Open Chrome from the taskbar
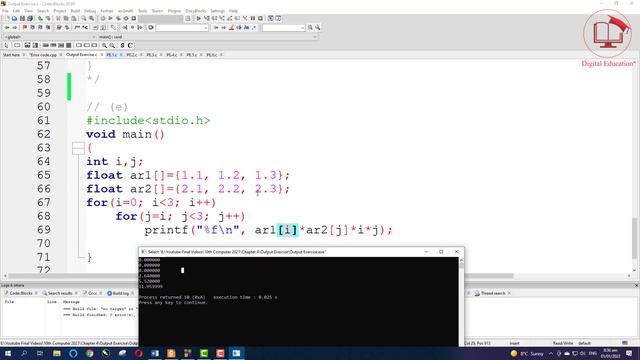640x360 pixels. coord(89,353)
